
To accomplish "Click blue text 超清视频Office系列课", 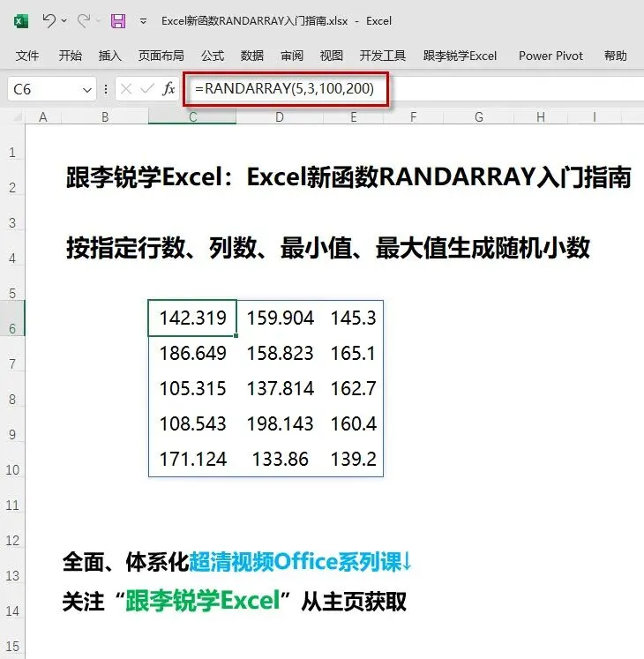I will 295,561.
